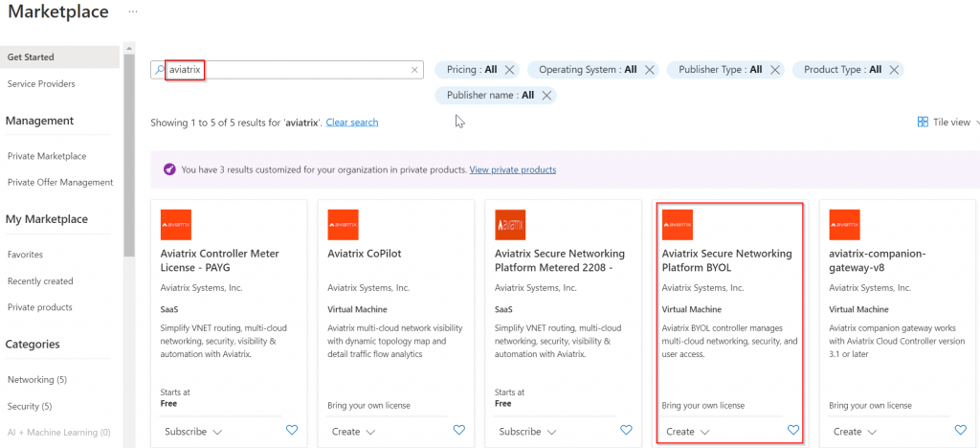Click the Aviatrix CoPilot logo
The width and height of the screenshot is (980, 448).
click(x=344, y=225)
